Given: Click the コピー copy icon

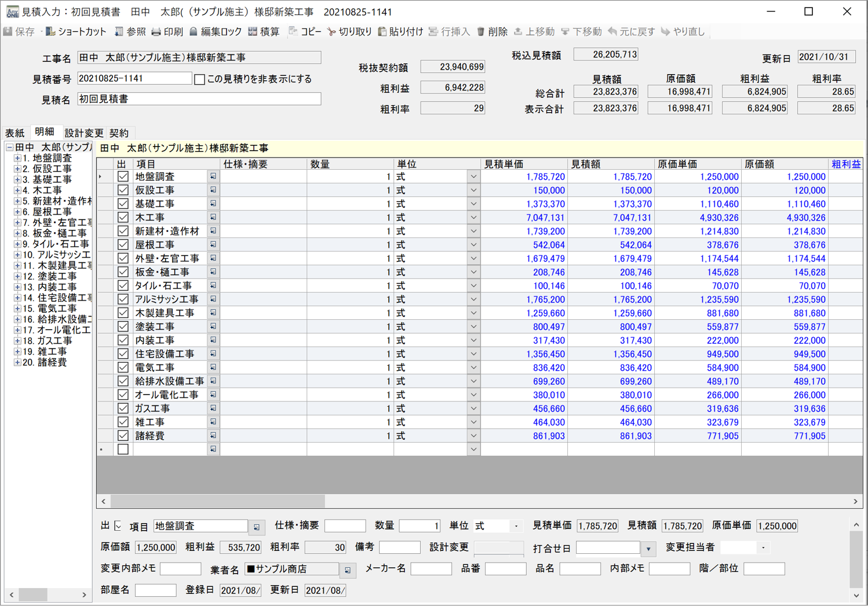Looking at the screenshot, I should 293,32.
